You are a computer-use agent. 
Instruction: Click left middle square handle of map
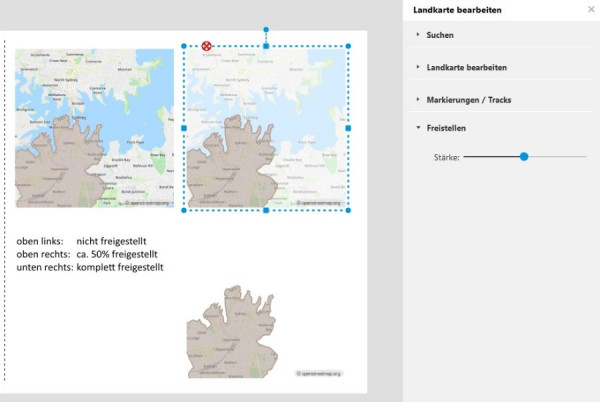184,128
